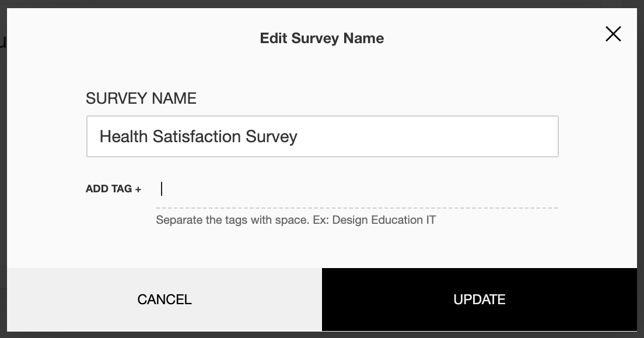Click the text cursor in the tag field
Image resolution: width=644 pixels, height=338 pixels.
pyautogui.click(x=162, y=189)
